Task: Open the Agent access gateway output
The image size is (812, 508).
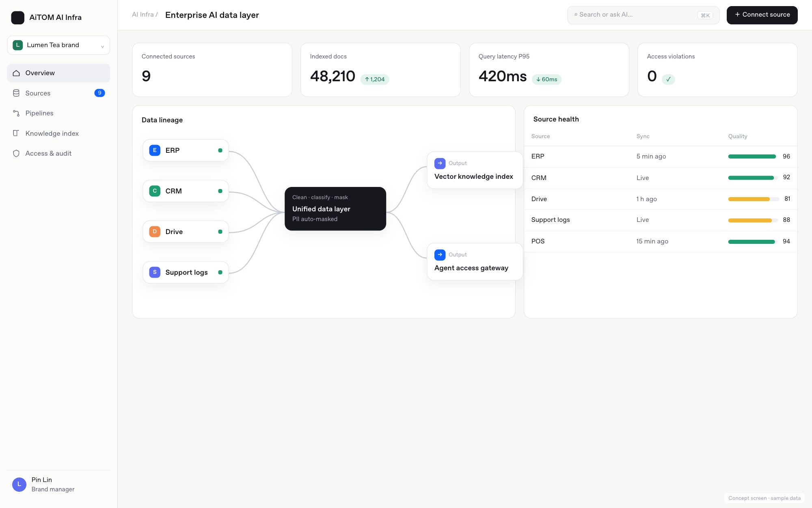Action: pos(475,262)
